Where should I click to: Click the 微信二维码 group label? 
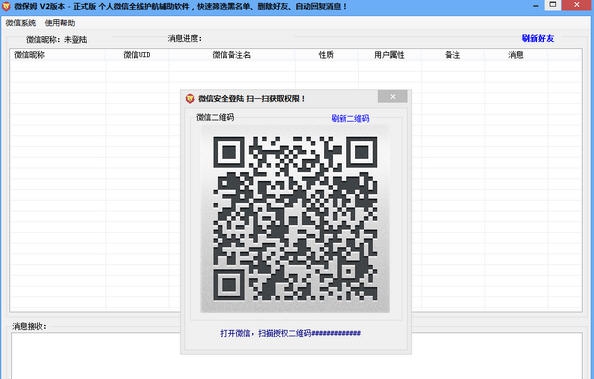coord(215,117)
